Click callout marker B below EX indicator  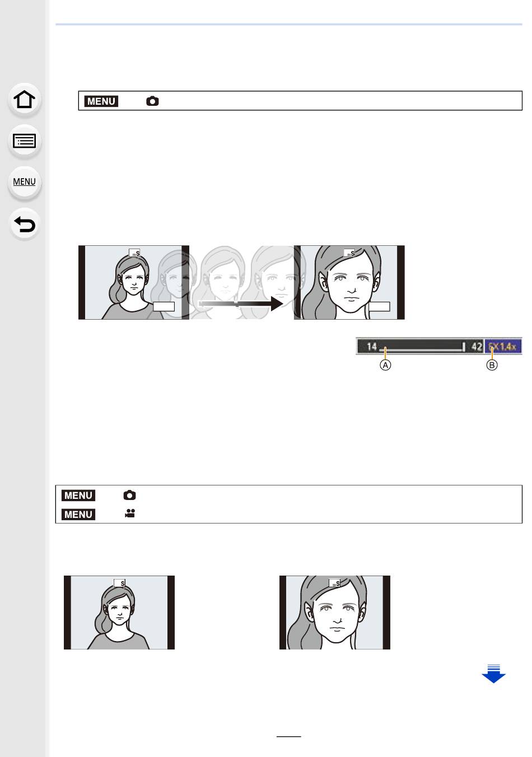click(x=492, y=365)
